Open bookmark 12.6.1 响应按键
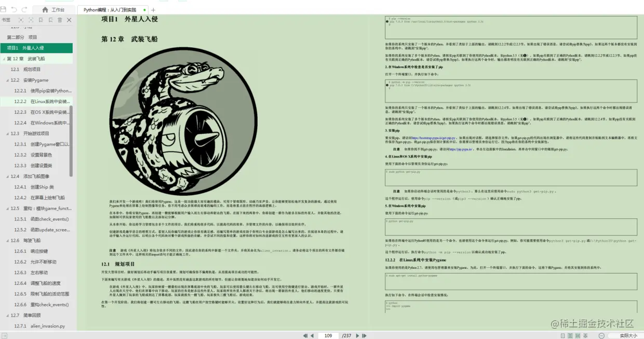 [32, 251]
